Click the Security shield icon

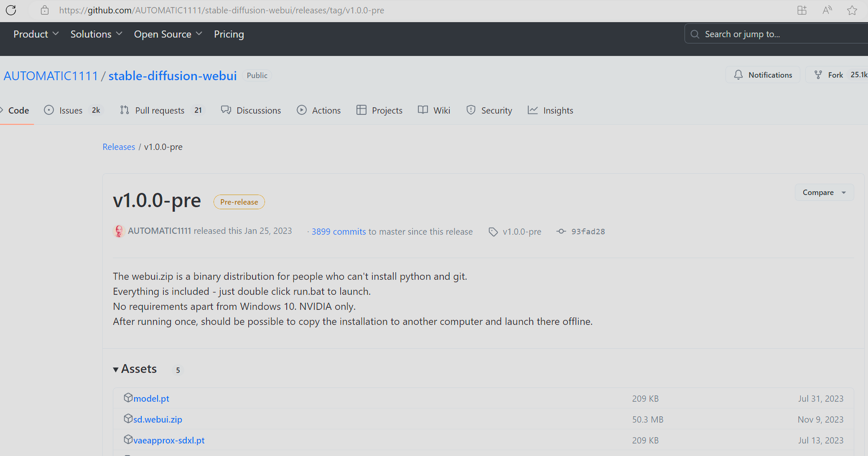click(471, 110)
